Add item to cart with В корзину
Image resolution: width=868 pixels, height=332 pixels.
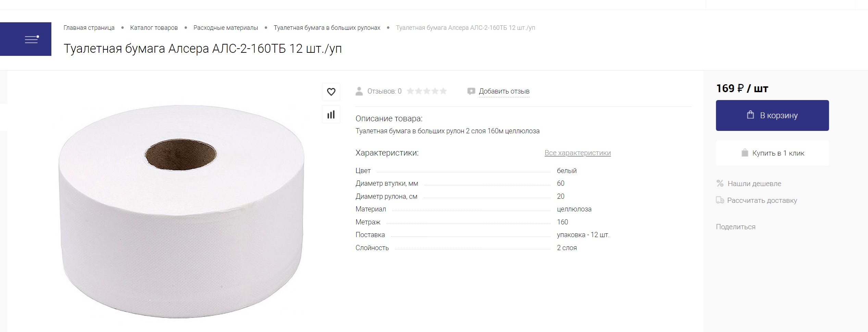(772, 115)
